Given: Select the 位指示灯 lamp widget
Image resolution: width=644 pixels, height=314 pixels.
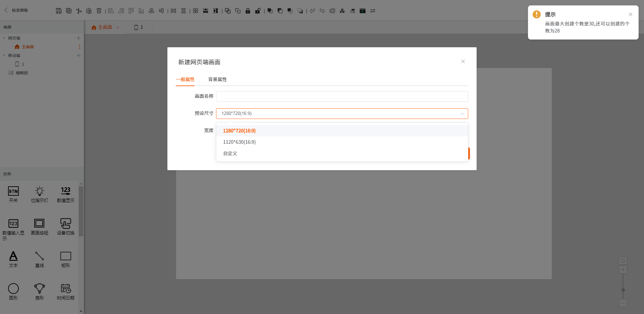Looking at the screenshot, I should pos(40,194).
